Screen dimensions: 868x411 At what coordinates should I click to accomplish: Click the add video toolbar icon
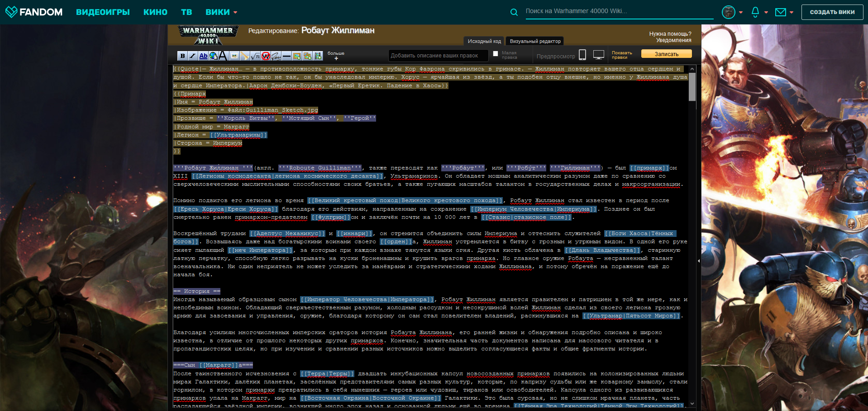pos(318,56)
